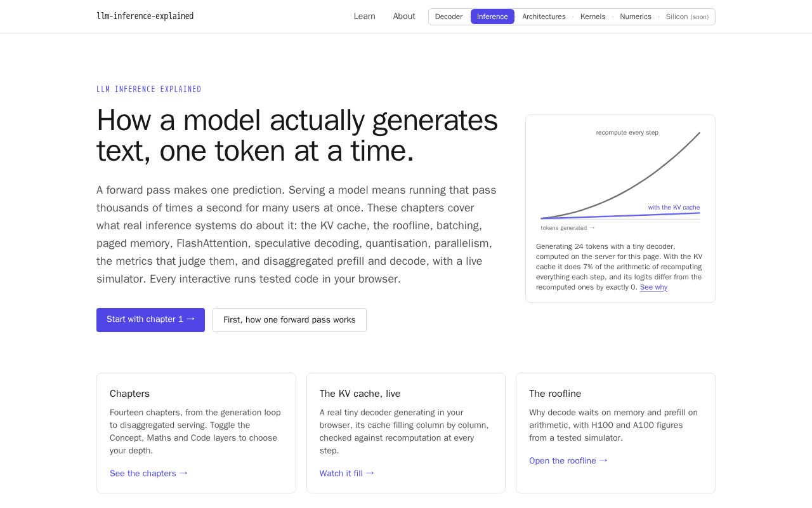
Task: Follow the Watch it fill link
Action: click(347, 473)
